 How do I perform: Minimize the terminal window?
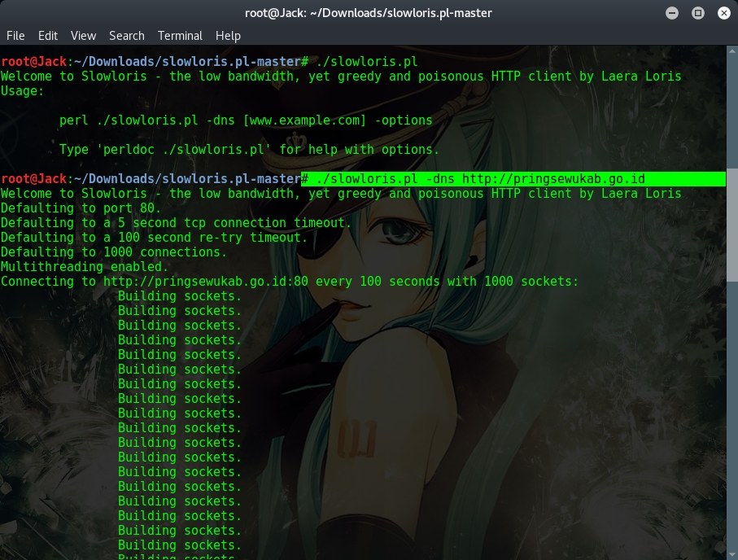672,13
